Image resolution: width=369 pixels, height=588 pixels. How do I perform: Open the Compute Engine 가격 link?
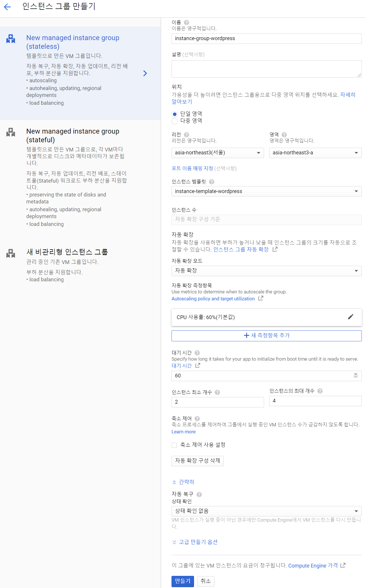click(313, 566)
